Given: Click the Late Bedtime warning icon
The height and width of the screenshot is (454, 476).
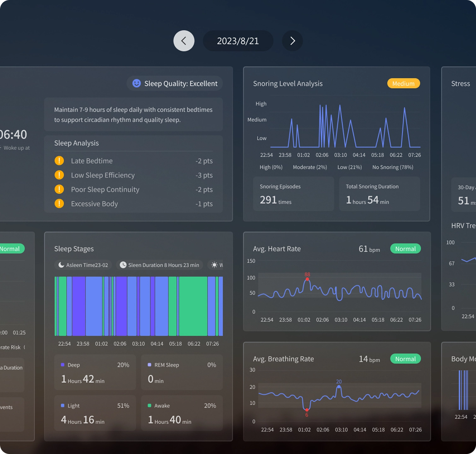Looking at the screenshot, I should (59, 160).
